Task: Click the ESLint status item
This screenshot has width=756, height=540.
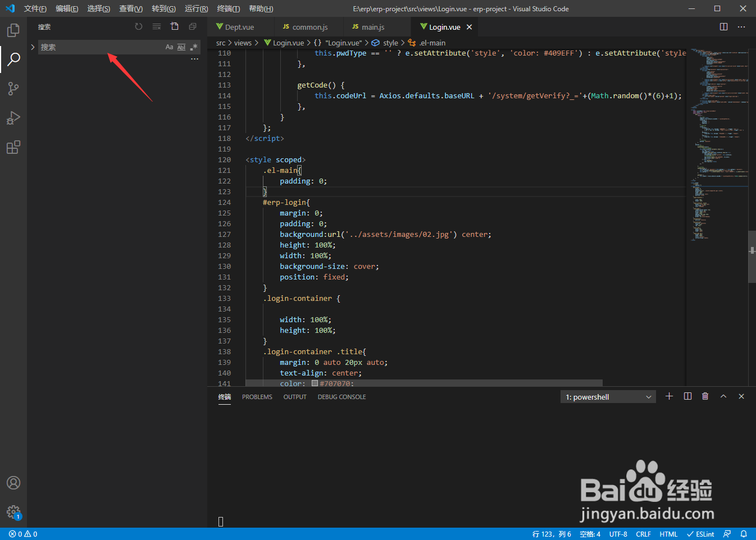Action: [700, 534]
